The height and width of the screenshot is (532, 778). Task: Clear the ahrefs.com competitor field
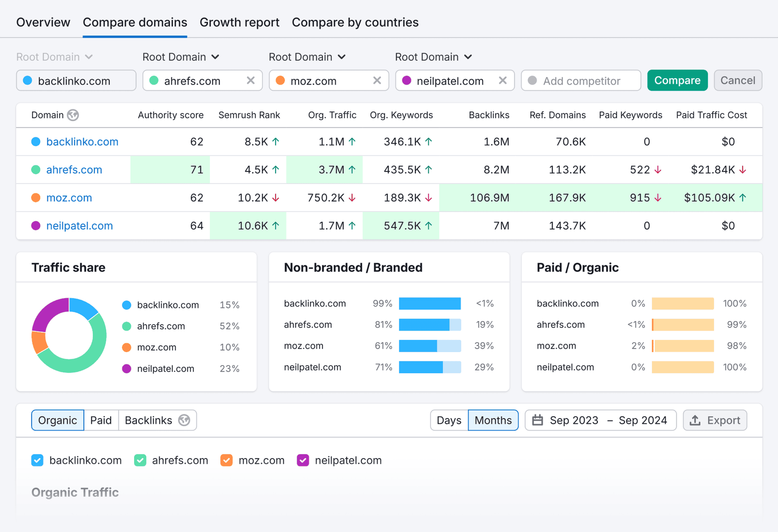[251, 80]
